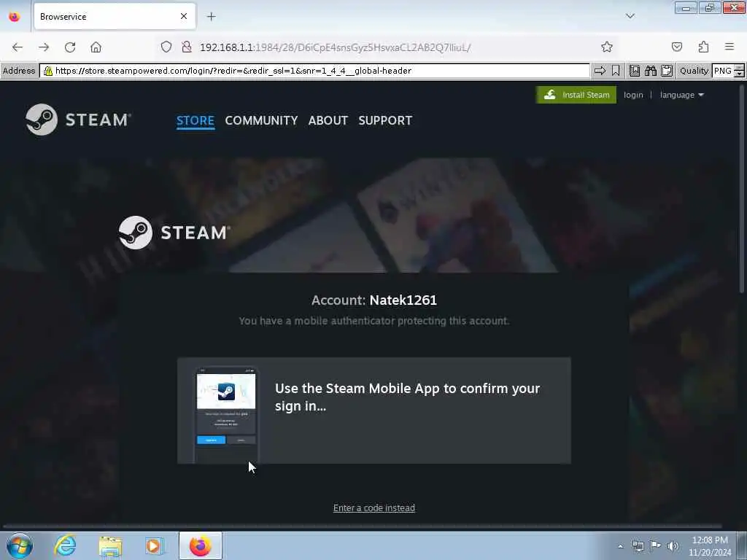This screenshot has height=560, width=747.
Task: Click the large Steam logo above account
Action: (x=174, y=233)
